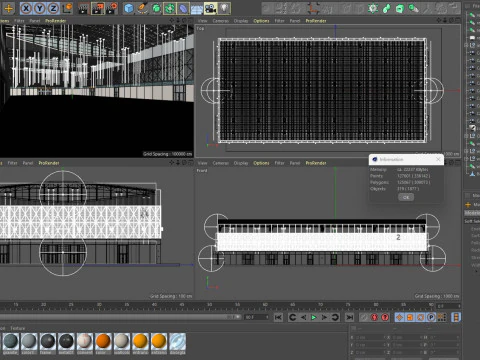The image size is (480, 360).
Task: Select the first orange material sphere
Action: click(103, 341)
